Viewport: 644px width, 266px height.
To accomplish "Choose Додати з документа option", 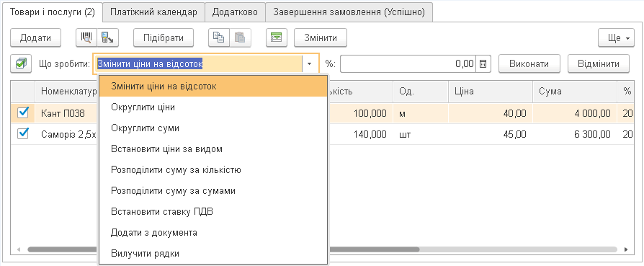I will 213,233.
